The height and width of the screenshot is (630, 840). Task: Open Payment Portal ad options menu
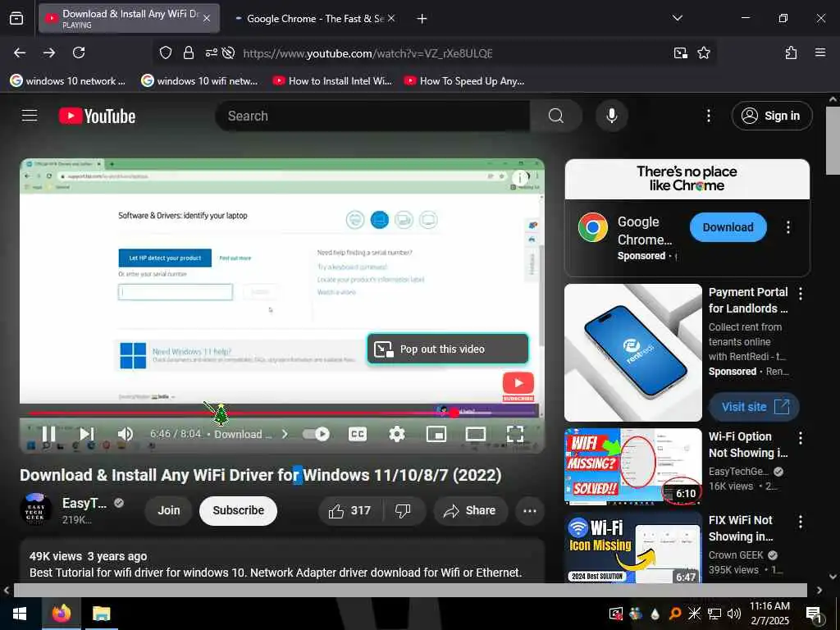pos(801,293)
